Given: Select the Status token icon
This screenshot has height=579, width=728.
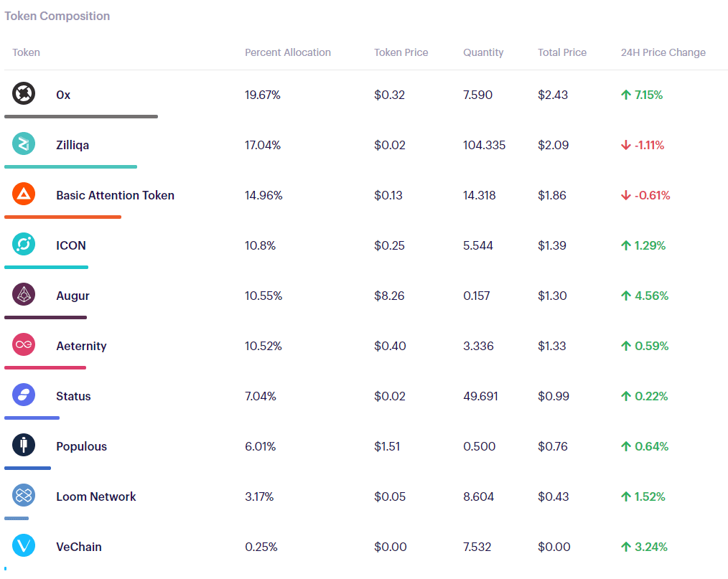Looking at the screenshot, I should 24,395.
